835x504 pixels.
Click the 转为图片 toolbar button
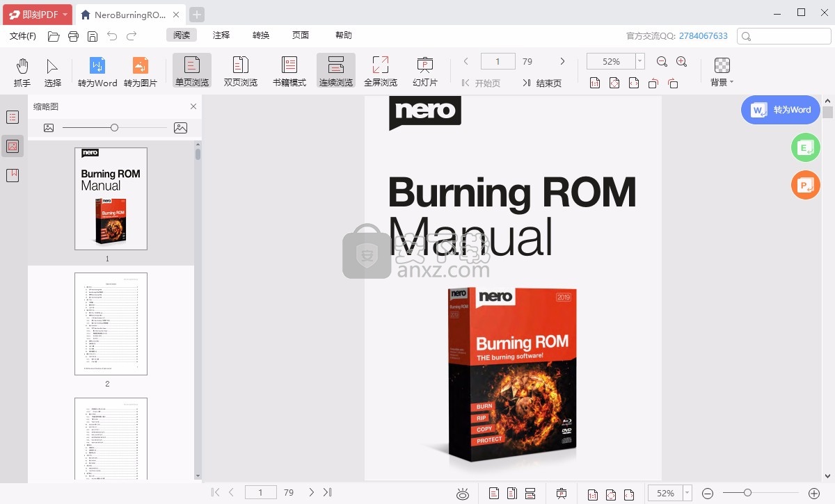[141, 72]
